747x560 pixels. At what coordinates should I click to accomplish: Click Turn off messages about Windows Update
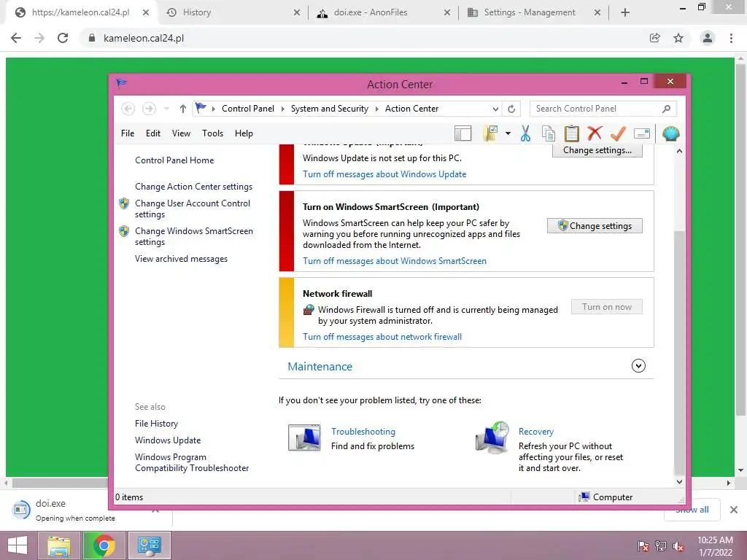(x=384, y=174)
